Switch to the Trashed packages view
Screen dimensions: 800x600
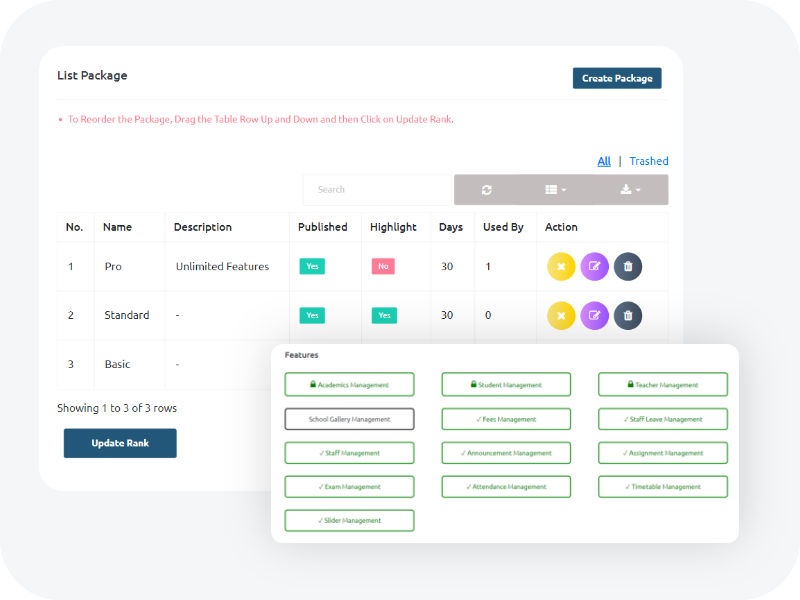click(x=649, y=161)
